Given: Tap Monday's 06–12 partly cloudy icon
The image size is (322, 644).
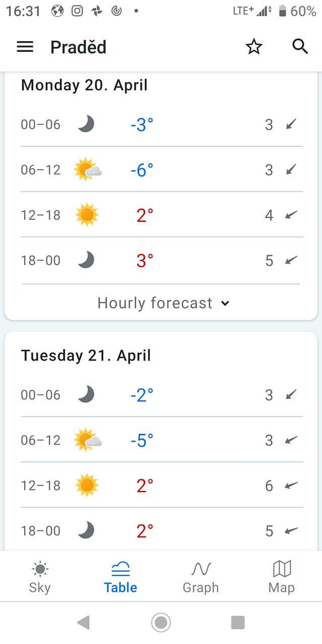Looking at the screenshot, I should point(88,170).
